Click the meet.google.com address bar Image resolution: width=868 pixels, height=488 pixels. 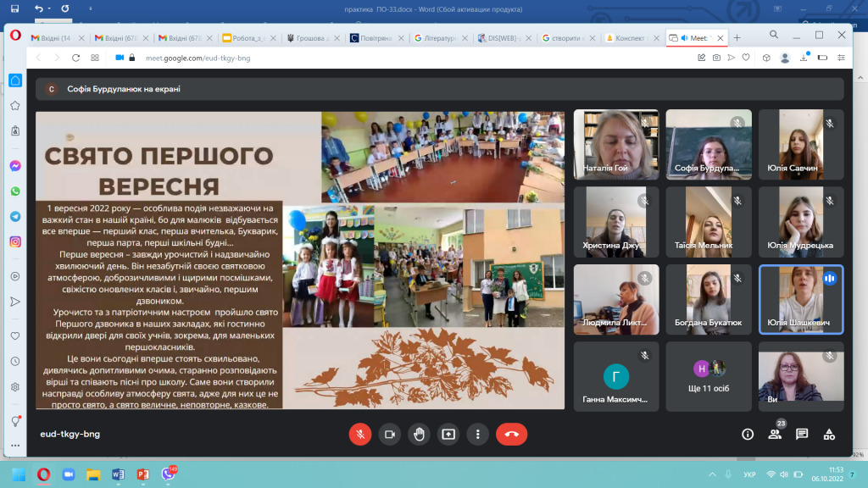(x=339, y=58)
